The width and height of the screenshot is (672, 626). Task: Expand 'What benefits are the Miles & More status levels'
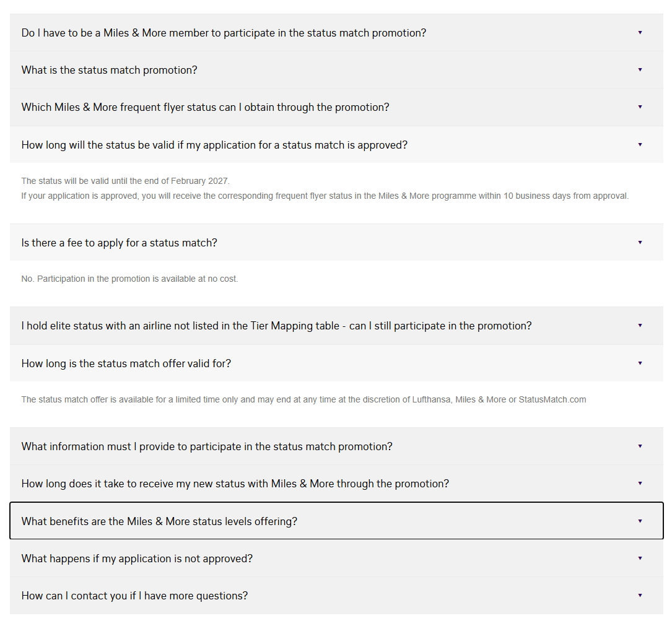point(159,521)
